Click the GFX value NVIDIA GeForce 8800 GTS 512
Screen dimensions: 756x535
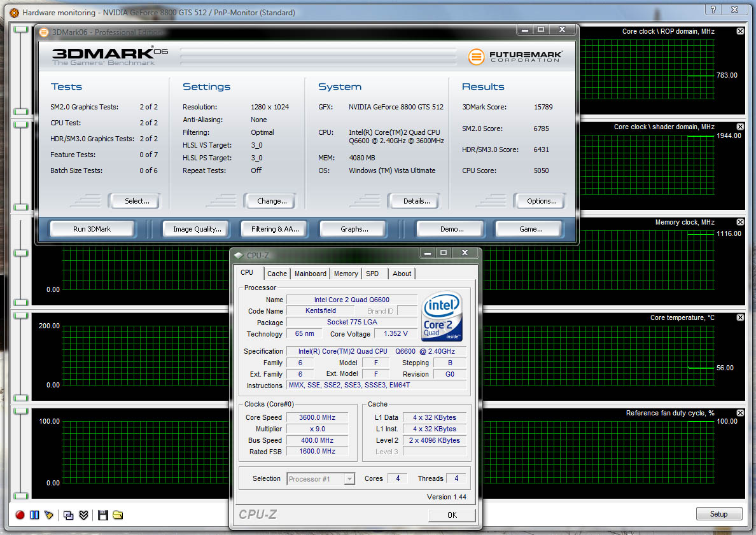pyautogui.click(x=396, y=107)
